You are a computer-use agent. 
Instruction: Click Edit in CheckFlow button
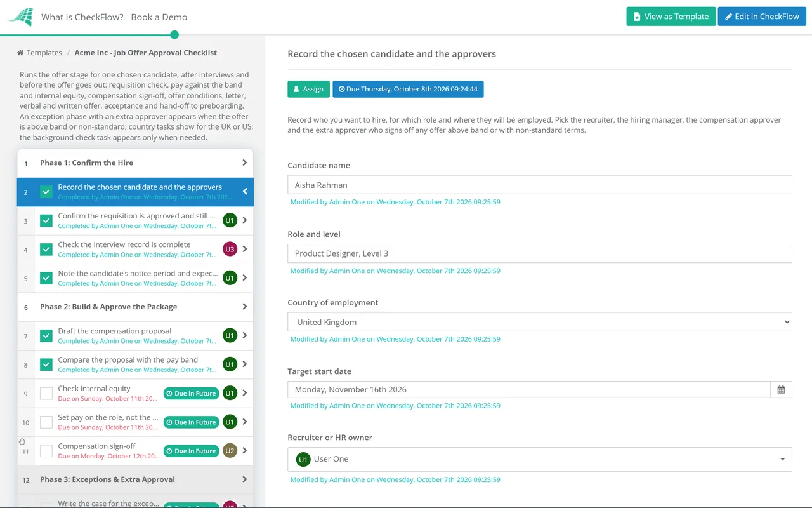[x=762, y=17]
